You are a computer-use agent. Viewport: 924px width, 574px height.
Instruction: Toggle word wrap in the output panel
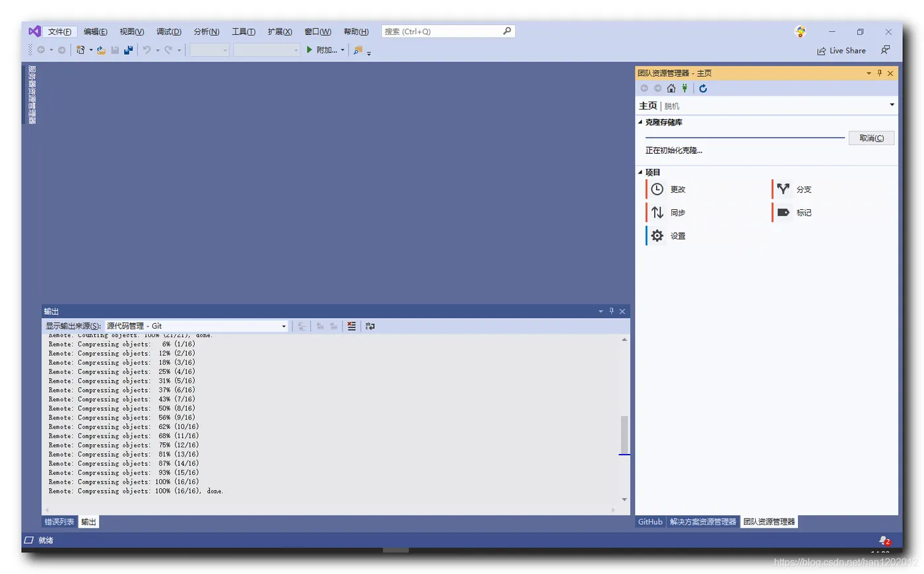370,326
